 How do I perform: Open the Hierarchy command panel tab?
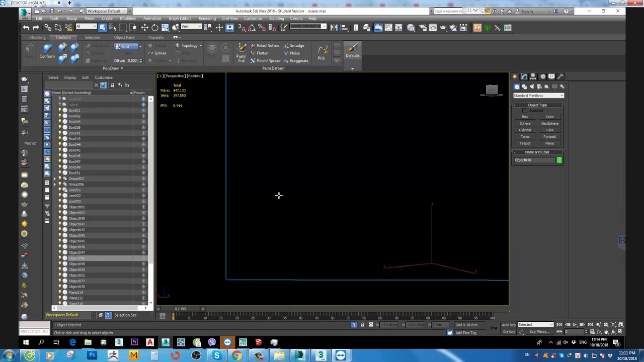[533, 76]
